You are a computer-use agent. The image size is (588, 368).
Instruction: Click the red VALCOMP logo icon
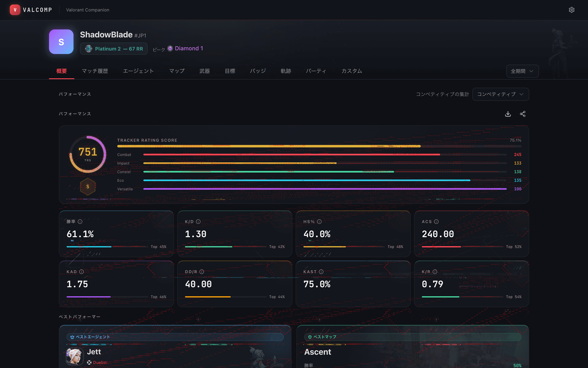tap(15, 10)
